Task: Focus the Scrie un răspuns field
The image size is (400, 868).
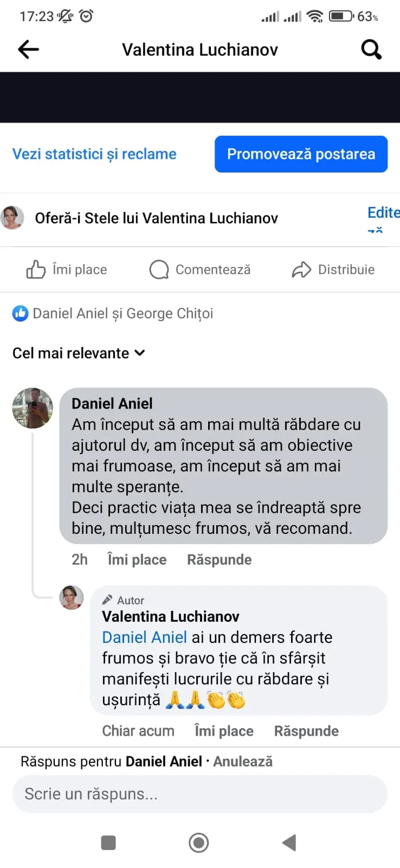Action: (x=199, y=794)
